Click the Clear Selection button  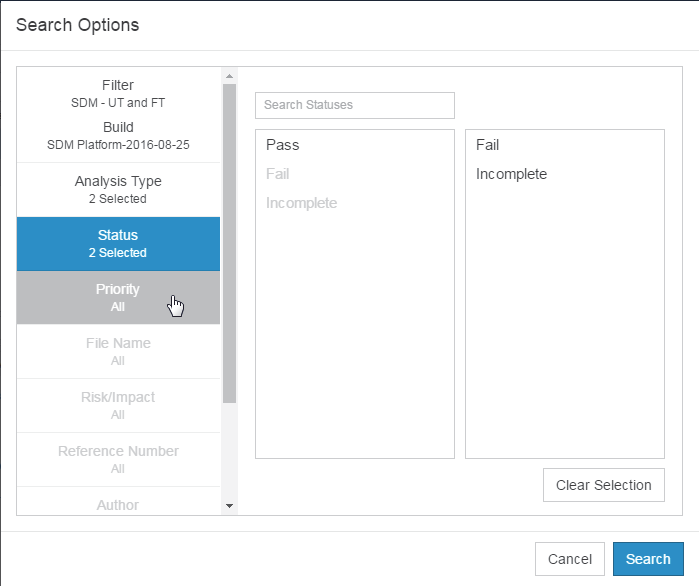604,485
